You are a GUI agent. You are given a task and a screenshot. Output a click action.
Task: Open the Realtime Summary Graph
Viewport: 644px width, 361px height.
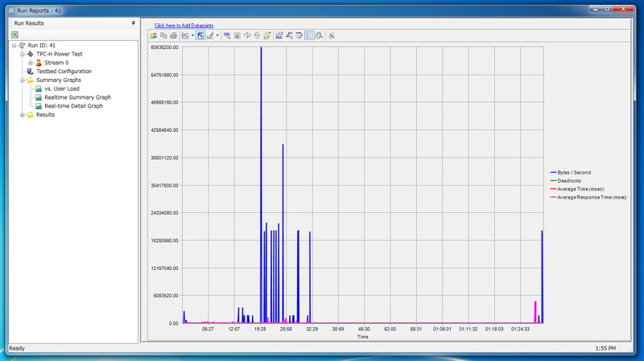77,97
